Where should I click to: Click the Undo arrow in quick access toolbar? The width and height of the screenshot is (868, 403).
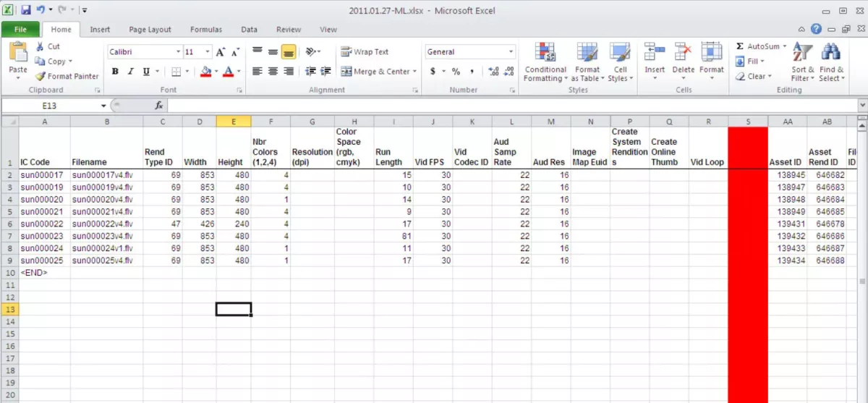(41, 10)
